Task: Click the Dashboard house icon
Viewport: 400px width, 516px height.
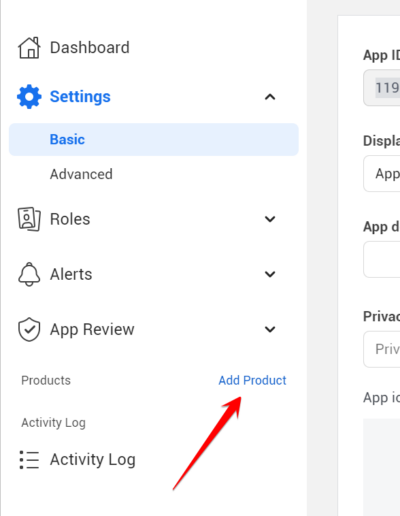Action: (x=29, y=48)
